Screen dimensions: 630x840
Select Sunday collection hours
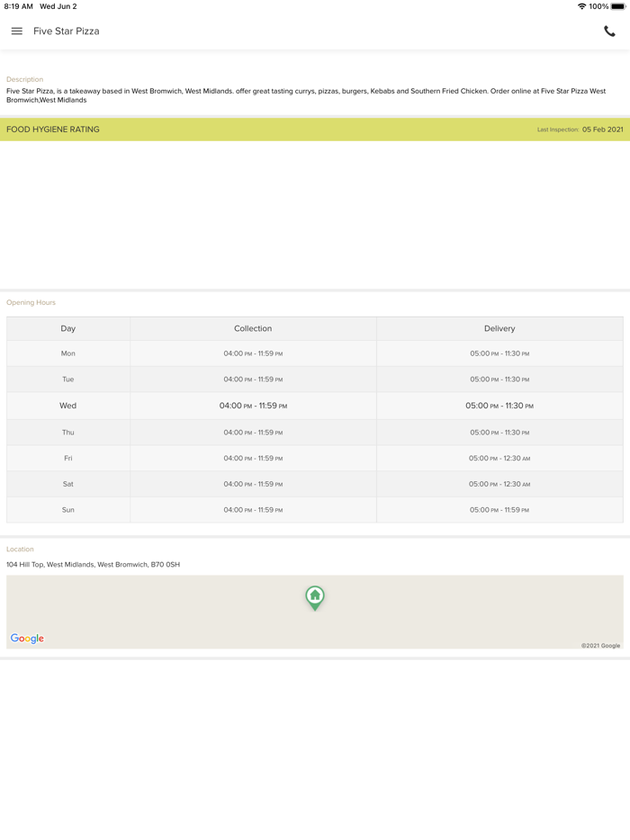pos(253,509)
